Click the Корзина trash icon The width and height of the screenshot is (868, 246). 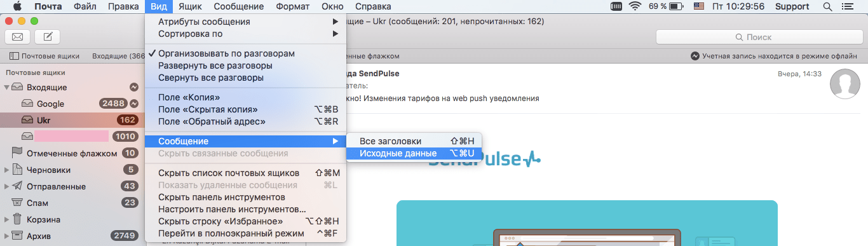17,219
